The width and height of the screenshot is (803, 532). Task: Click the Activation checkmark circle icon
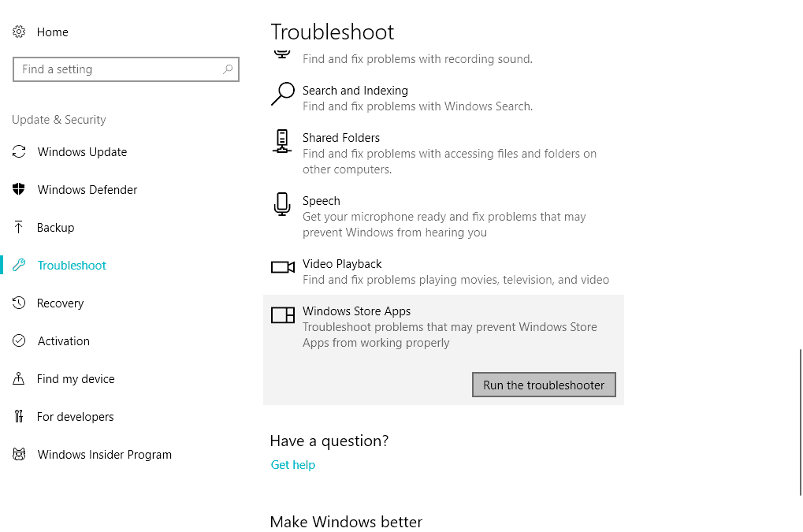point(19,340)
